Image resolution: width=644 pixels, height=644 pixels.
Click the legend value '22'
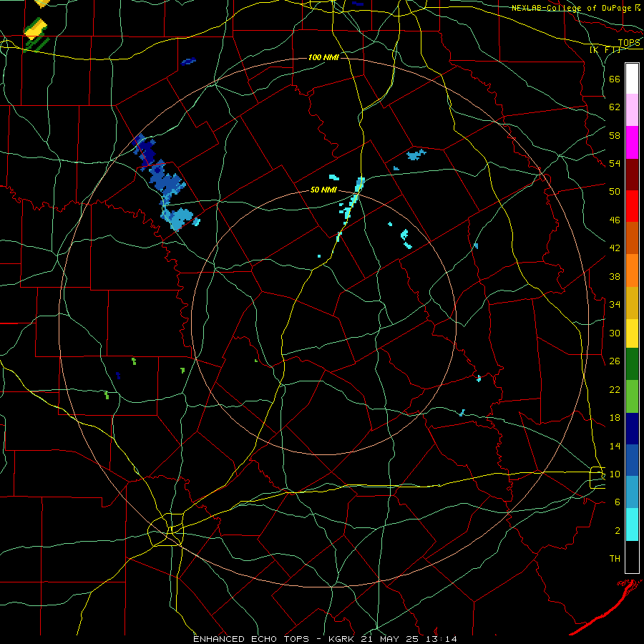click(615, 389)
